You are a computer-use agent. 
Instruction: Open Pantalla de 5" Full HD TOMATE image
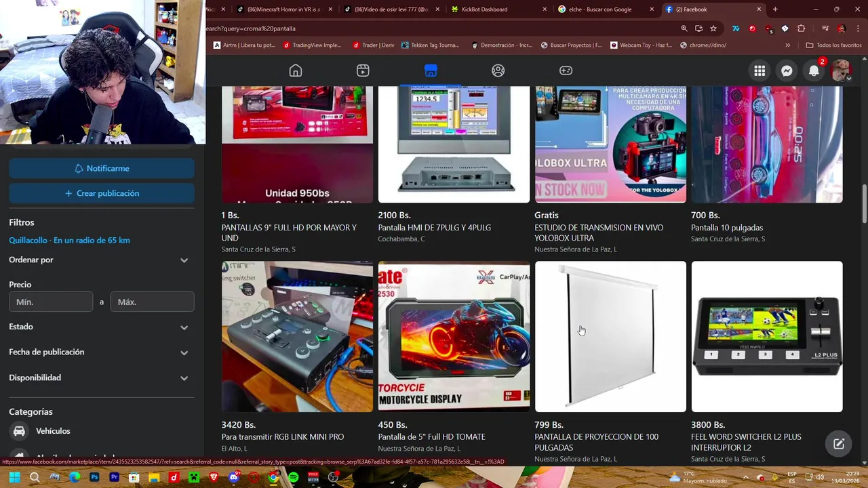coord(454,337)
